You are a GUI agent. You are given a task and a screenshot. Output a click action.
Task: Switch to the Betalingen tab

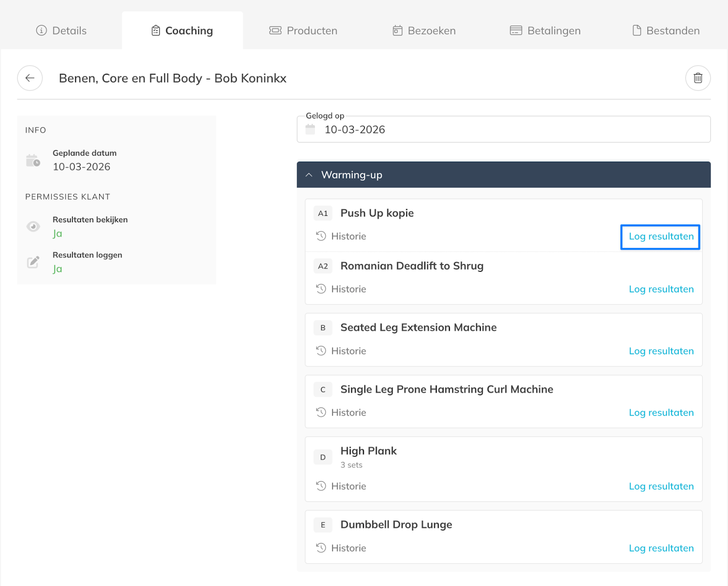545,31
